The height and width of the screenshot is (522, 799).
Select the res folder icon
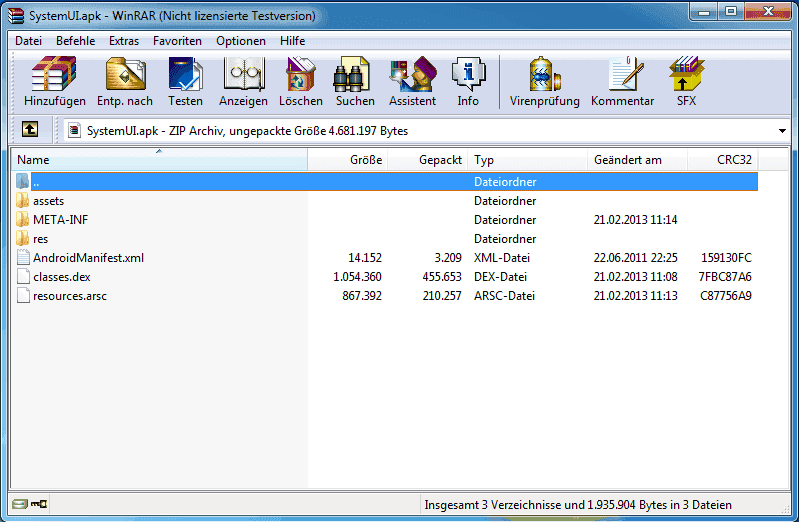point(22,239)
